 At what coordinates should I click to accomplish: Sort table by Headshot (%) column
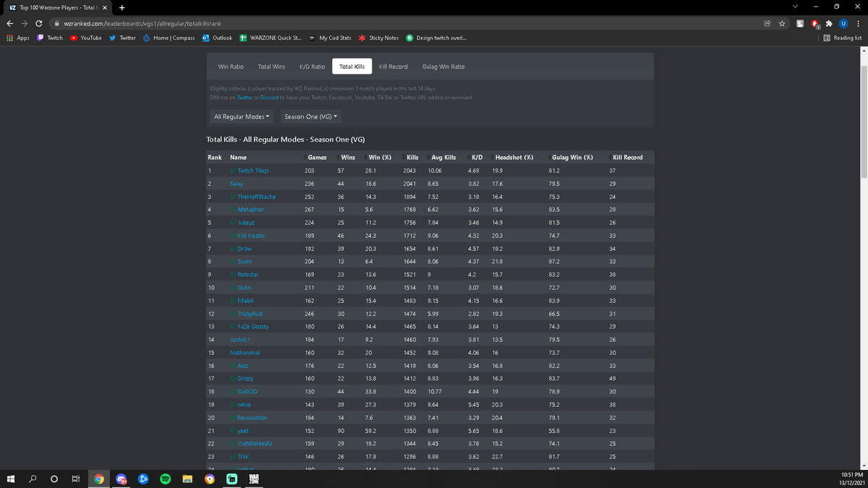pyautogui.click(x=514, y=158)
